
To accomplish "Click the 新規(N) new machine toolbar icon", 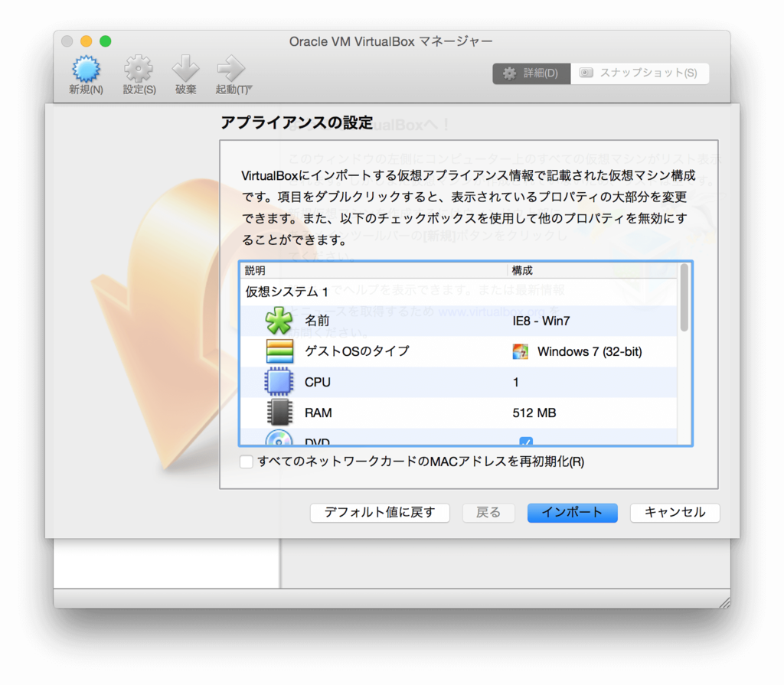I will point(86,69).
